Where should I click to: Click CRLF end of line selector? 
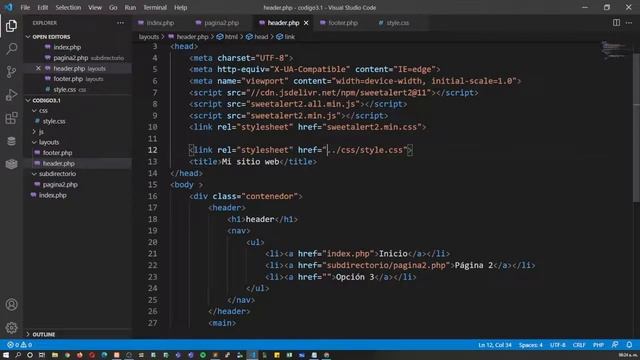click(579, 345)
